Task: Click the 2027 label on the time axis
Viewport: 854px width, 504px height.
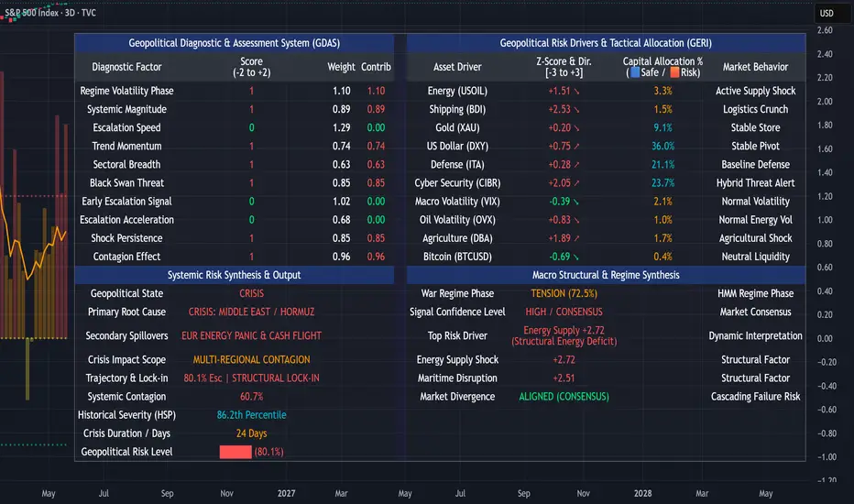Action: pyautogui.click(x=287, y=493)
